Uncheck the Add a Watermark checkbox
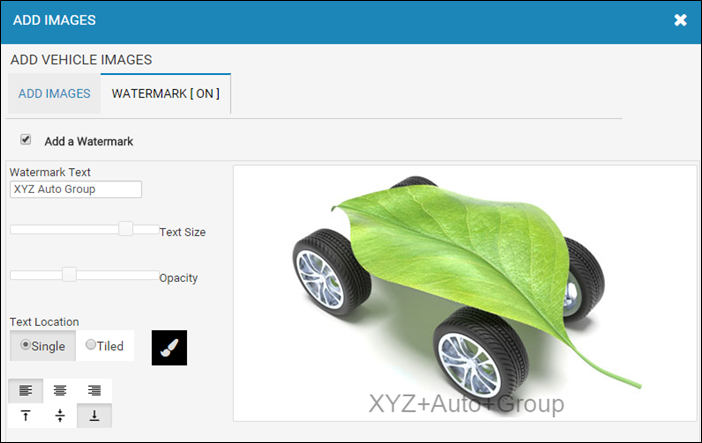702x443 pixels. (x=26, y=139)
